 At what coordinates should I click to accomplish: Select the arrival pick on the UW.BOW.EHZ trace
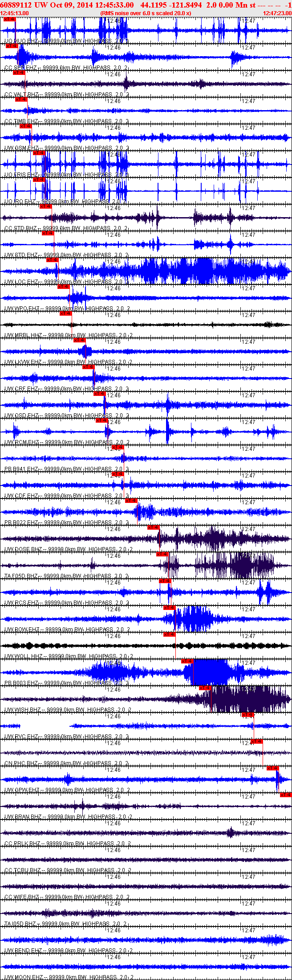(170, 608)
